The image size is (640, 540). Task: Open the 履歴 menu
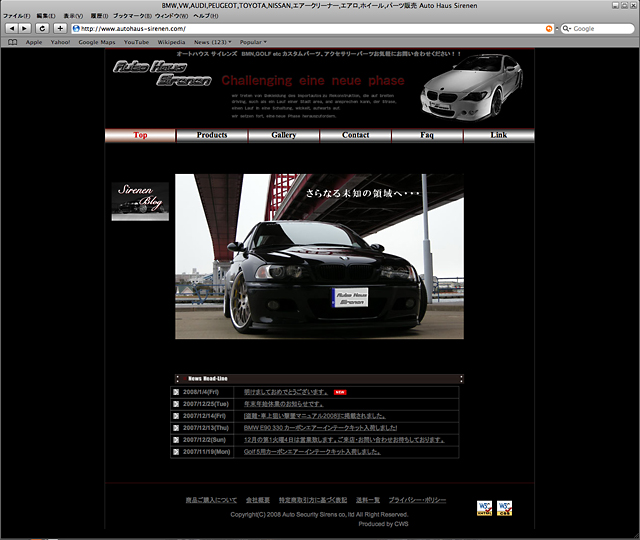point(99,16)
